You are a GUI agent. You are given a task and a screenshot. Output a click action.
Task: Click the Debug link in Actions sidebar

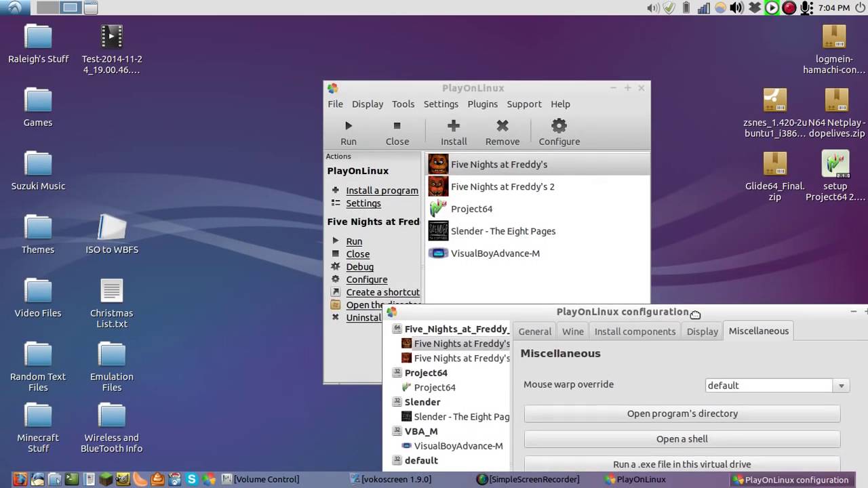pyautogui.click(x=359, y=267)
